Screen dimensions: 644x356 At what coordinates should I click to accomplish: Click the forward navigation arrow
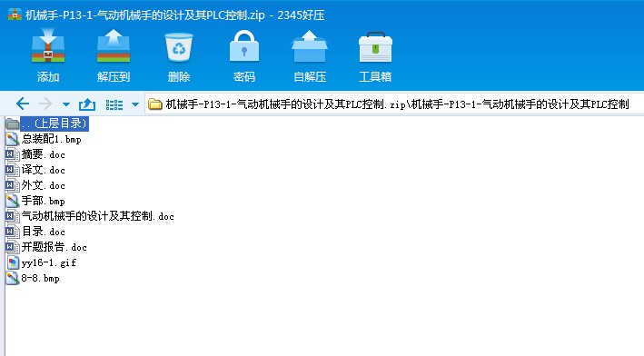coord(45,104)
